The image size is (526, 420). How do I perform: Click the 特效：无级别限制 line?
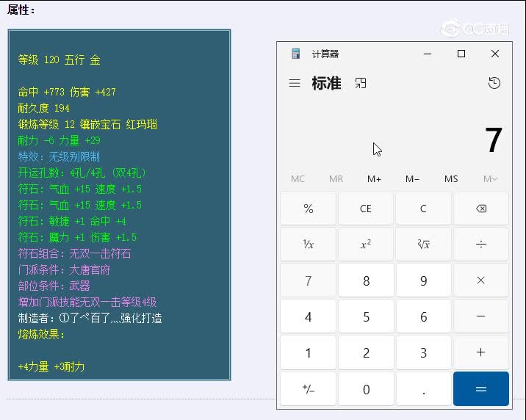(x=59, y=156)
